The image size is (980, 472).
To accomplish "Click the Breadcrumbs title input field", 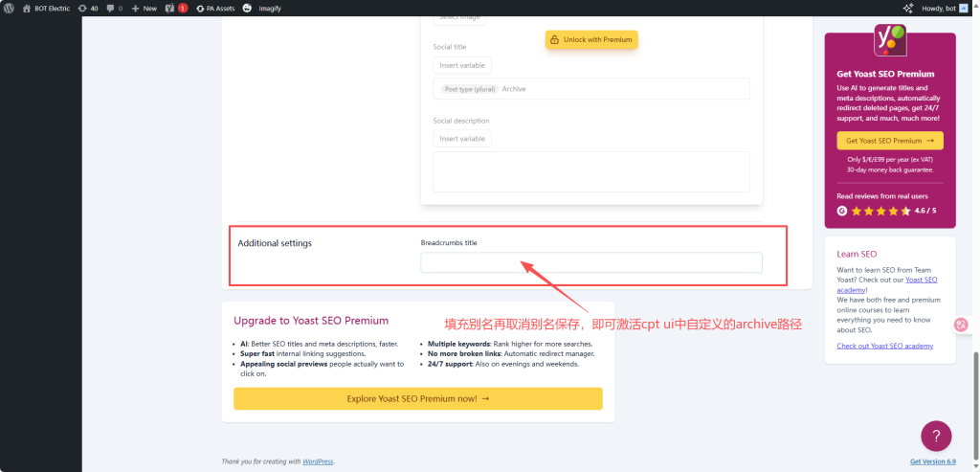I will click(x=591, y=262).
